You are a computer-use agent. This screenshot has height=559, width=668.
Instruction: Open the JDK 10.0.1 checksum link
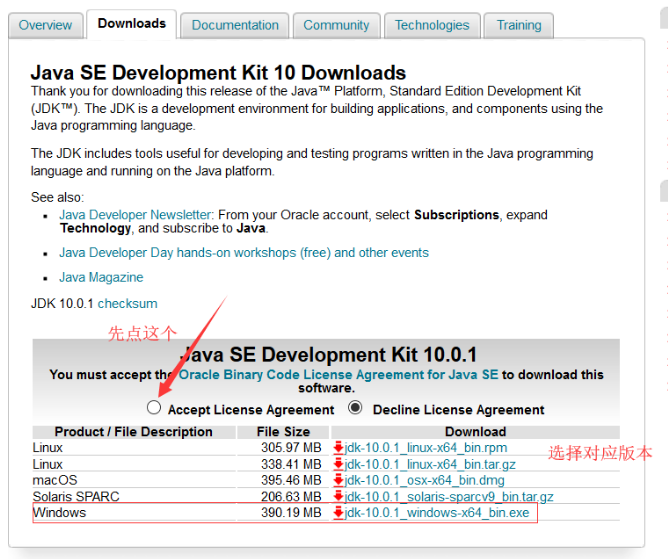[x=127, y=304]
